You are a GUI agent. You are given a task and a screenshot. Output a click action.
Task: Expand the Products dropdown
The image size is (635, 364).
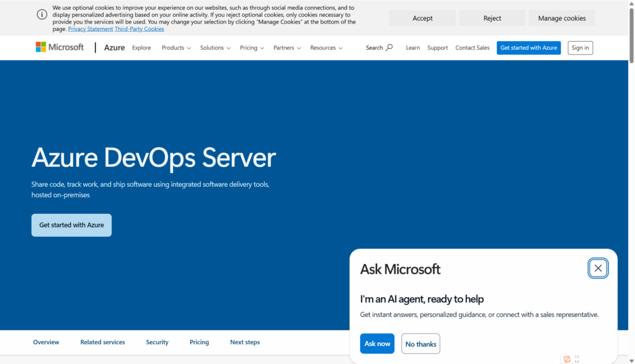176,48
